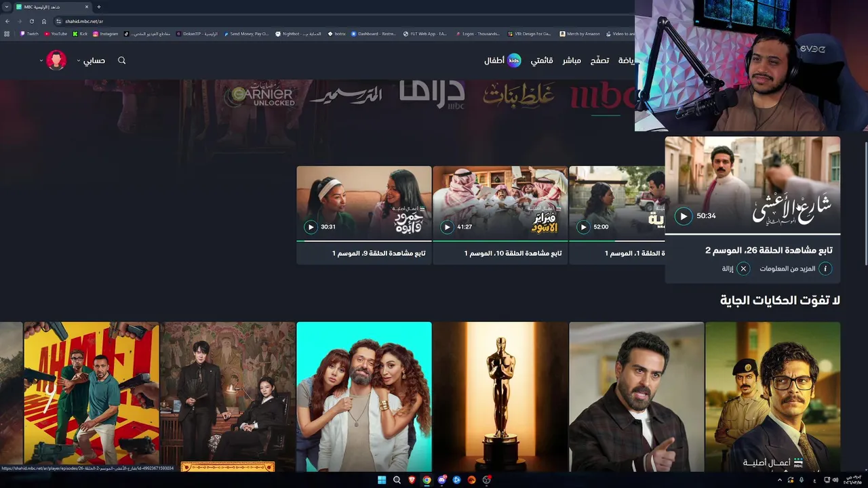Select the Garnier Unlocked channel logo
Screen dimensions: 868x488
[260, 96]
